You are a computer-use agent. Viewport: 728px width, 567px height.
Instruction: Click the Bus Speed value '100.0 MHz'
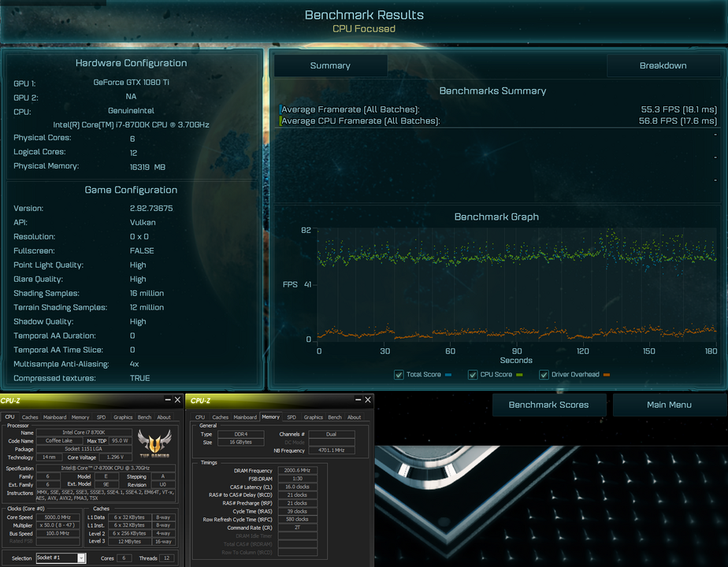[x=58, y=534]
